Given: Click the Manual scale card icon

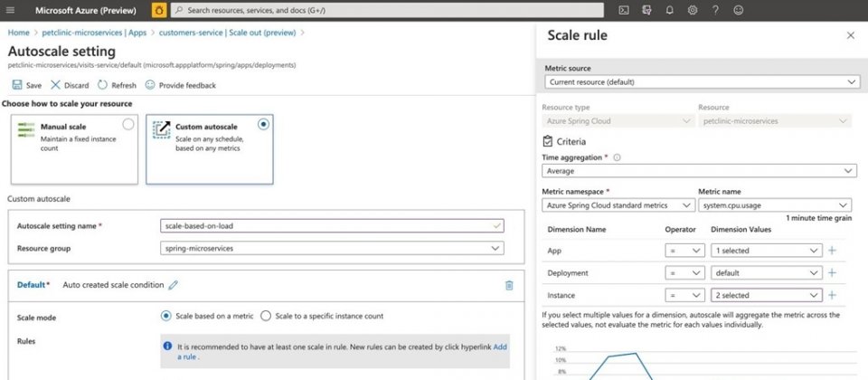Looking at the screenshot, I should (x=26, y=130).
